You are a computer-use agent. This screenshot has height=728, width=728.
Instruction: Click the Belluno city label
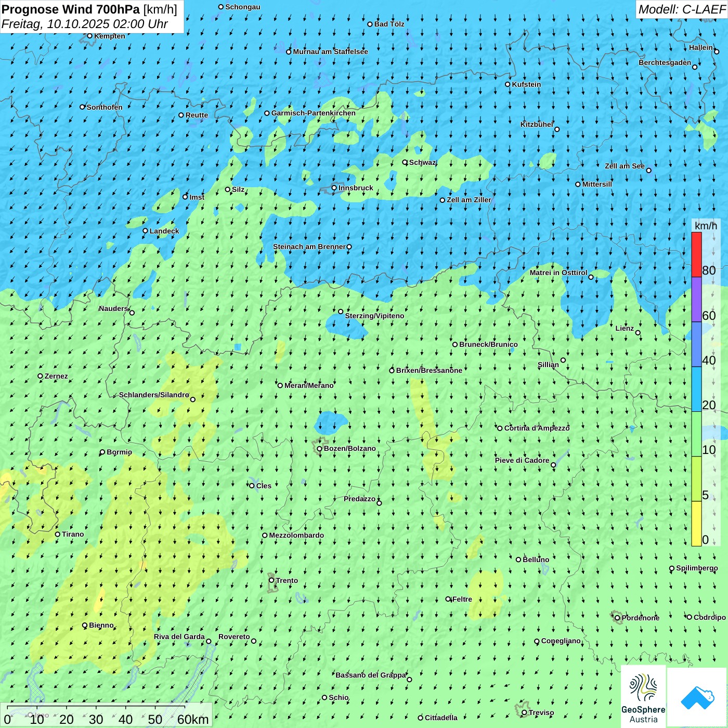point(536,560)
